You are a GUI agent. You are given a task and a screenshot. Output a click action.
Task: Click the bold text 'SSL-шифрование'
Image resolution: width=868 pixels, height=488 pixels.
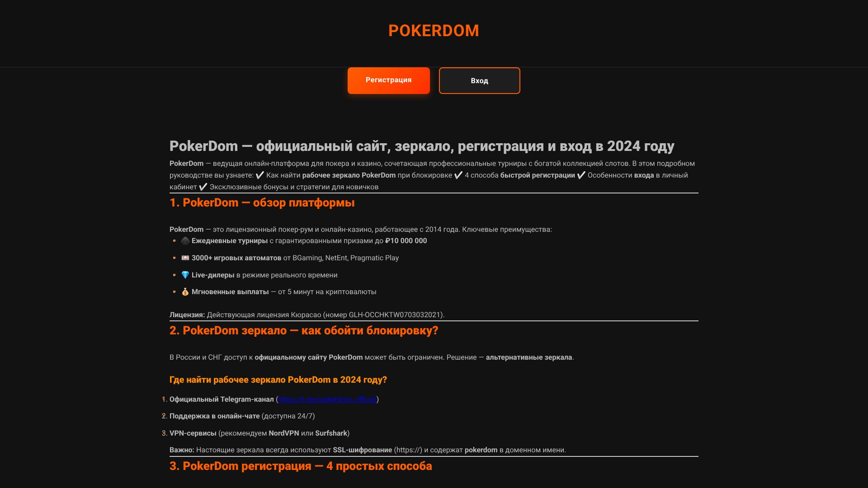363,450
